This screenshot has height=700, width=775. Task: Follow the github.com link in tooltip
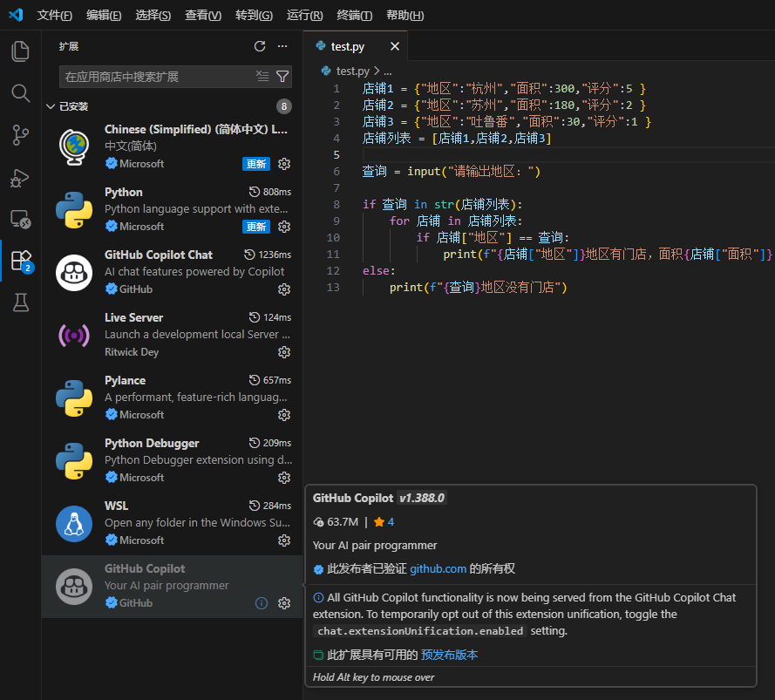438,569
